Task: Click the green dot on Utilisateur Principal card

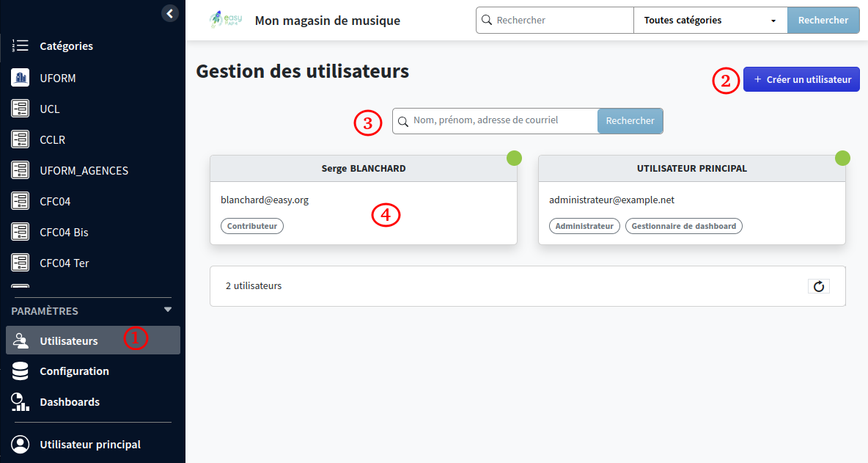Action: tap(842, 158)
